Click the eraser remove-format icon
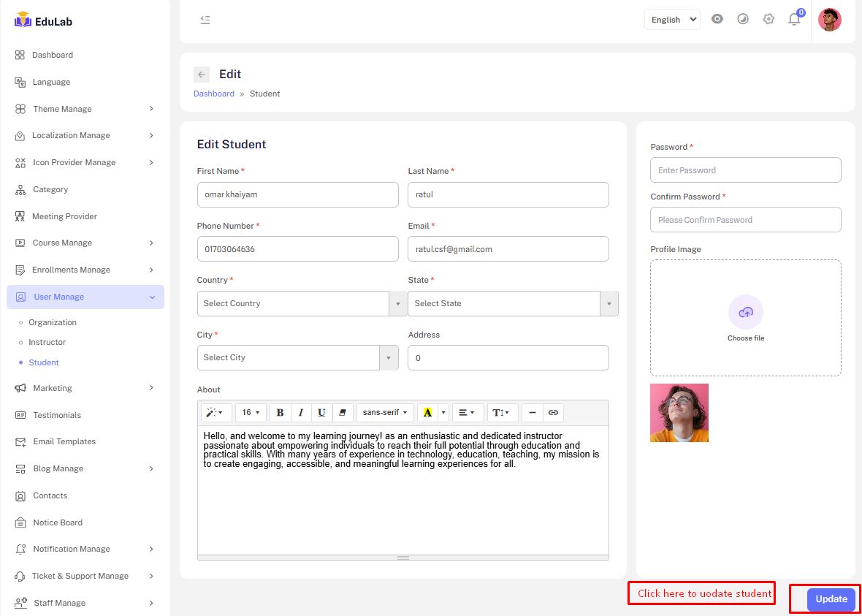 click(343, 413)
